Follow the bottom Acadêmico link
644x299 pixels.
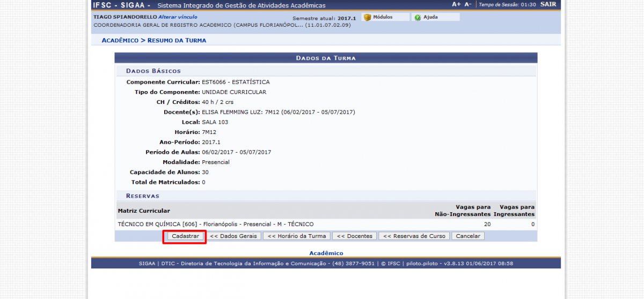tap(326, 253)
